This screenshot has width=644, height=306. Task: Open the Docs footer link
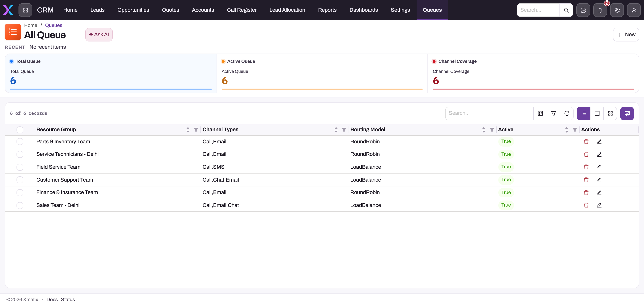coord(52,299)
